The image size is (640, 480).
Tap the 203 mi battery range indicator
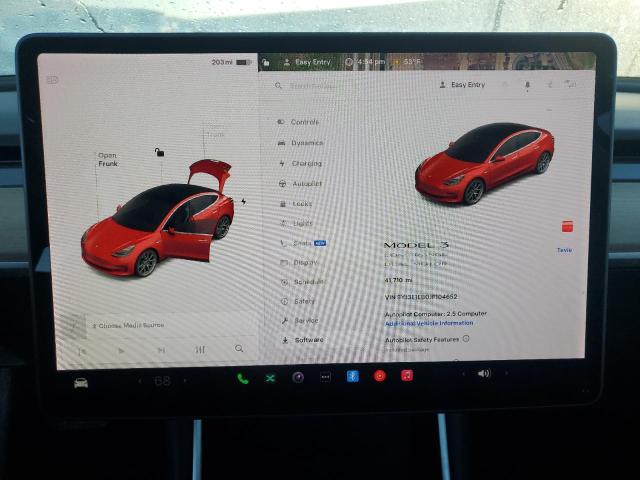coord(231,62)
